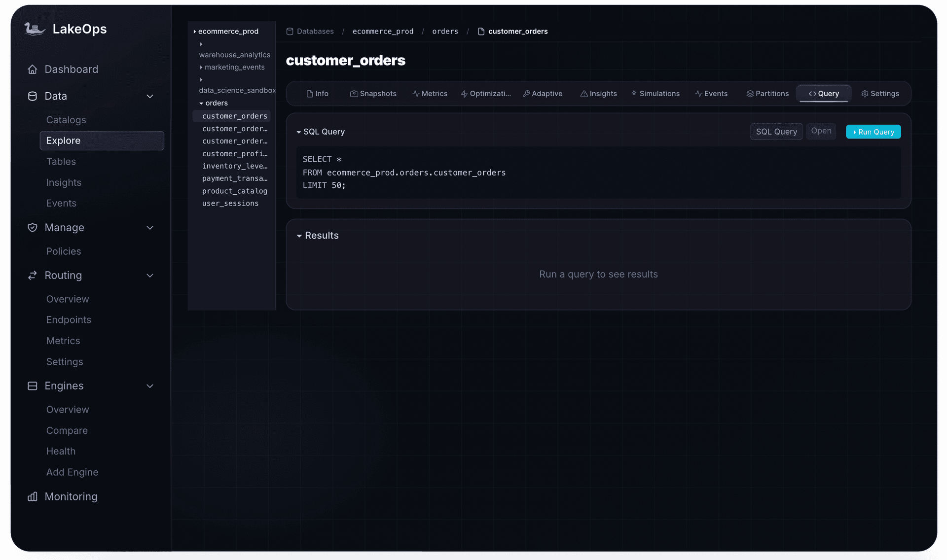947x560 pixels.
Task: Click the Databases breadcrumb icon
Action: [x=290, y=32]
